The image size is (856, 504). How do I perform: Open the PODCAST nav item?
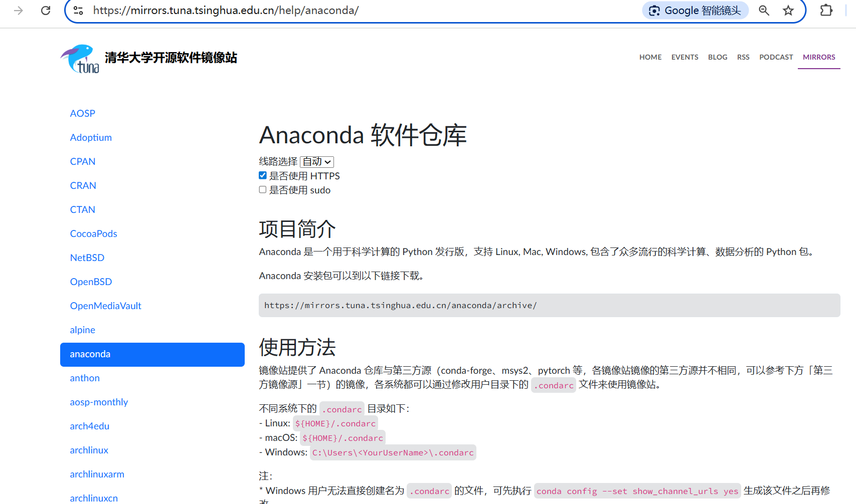coord(776,57)
